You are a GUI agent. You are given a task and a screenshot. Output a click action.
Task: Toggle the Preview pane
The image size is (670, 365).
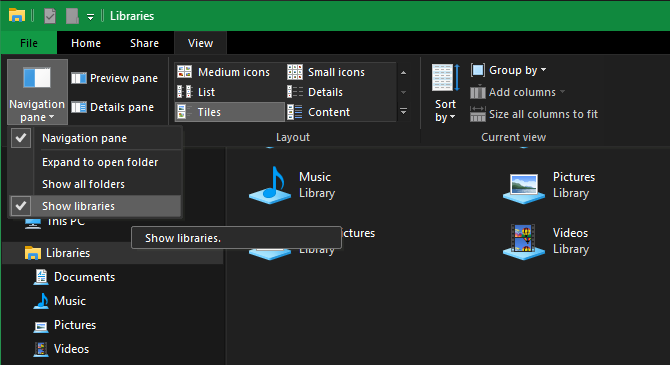click(x=115, y=78)
